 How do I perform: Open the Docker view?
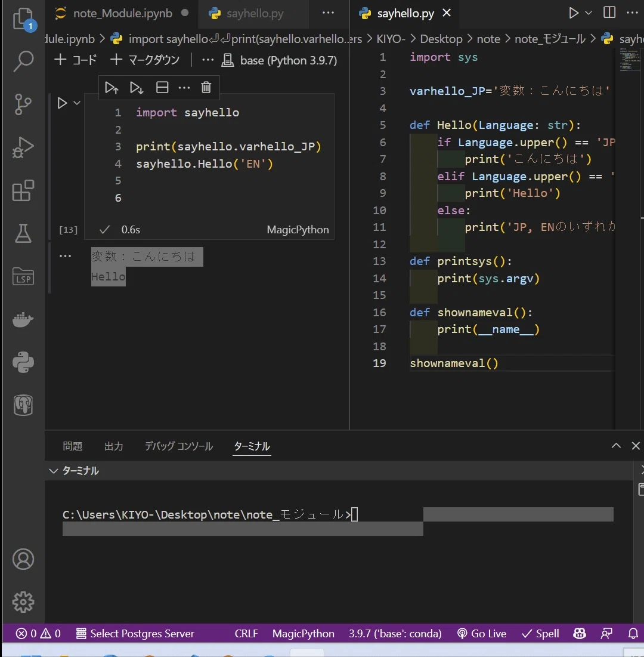[23, 320]
